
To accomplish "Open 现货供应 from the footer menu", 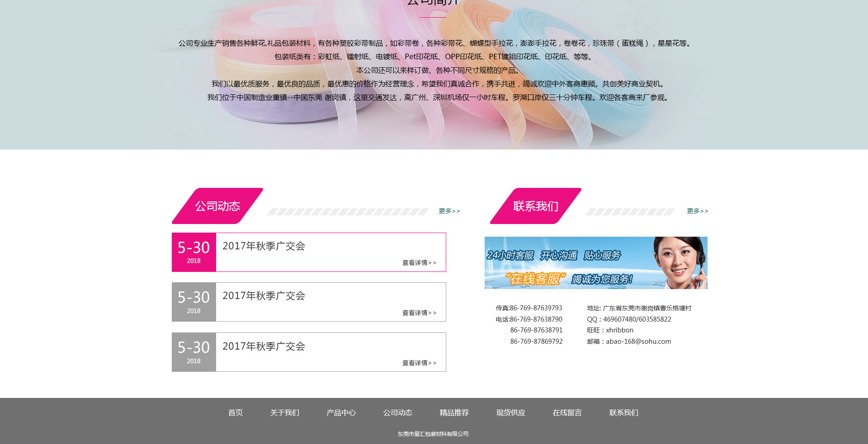I will coord(511,413).
